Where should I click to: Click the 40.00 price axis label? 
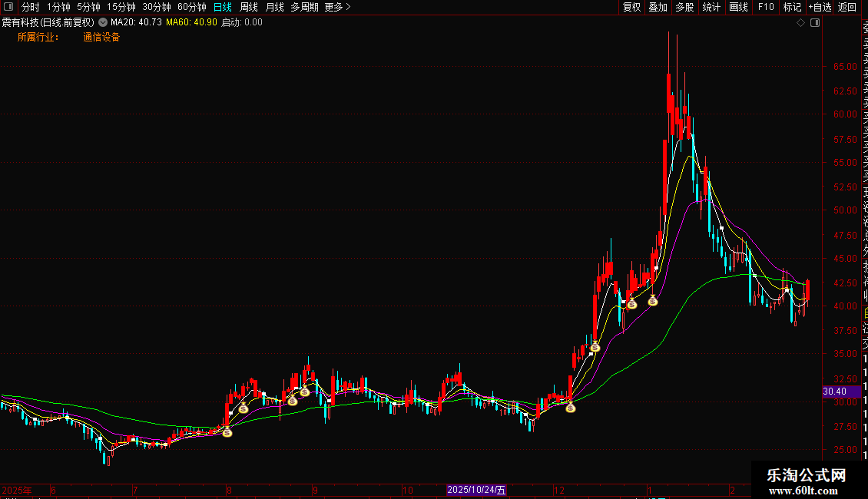845,306
